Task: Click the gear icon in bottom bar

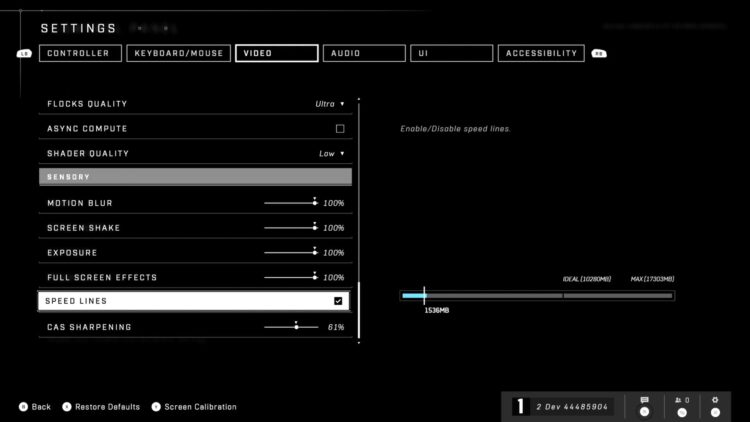Action: (715, 400)
